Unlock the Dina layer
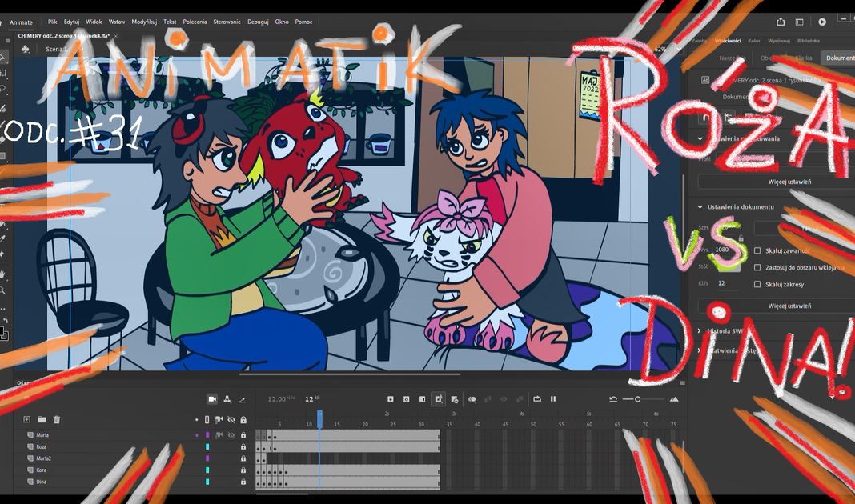Viewport: 855px width, 504px height. tap(243, 482)
